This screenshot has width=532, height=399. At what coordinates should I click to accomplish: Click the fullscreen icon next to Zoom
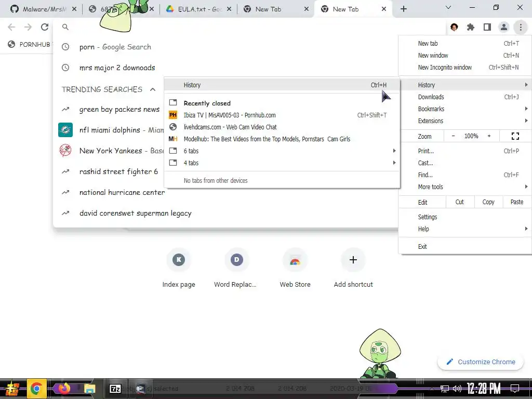[x=515, y=136]
